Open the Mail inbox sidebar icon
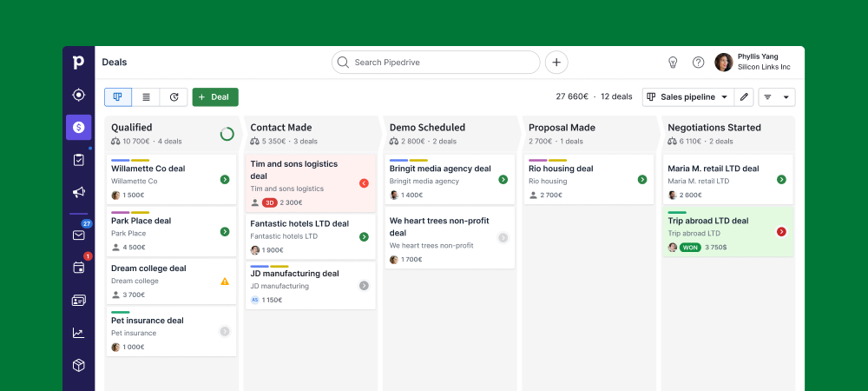 78,235
